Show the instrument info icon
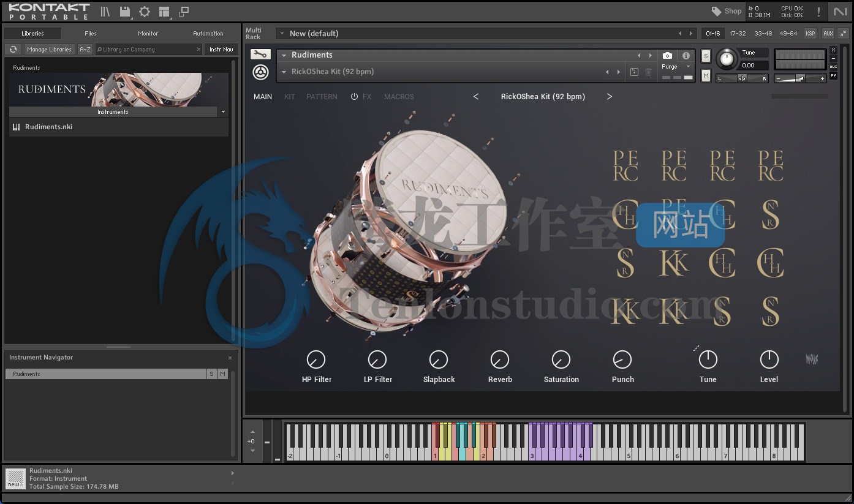This screenshot has height=504, width=854. 686,55
